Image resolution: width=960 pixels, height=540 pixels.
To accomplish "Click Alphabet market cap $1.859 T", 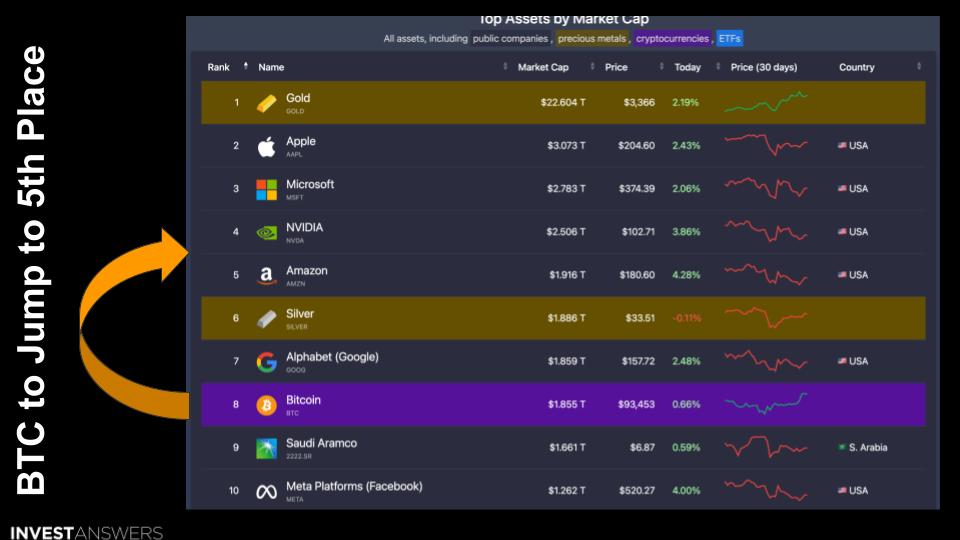I will coord(566,361).
